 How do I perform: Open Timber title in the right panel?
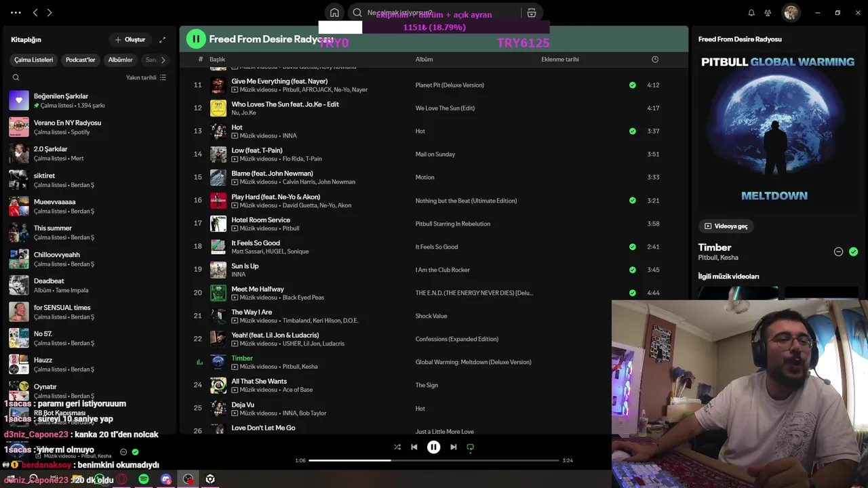click(715, 247)
